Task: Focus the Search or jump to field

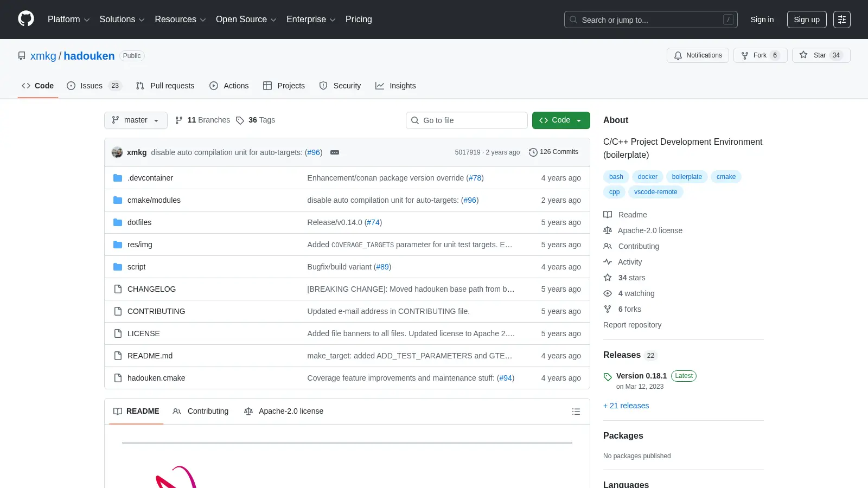Action: click(x=651, y=20)
